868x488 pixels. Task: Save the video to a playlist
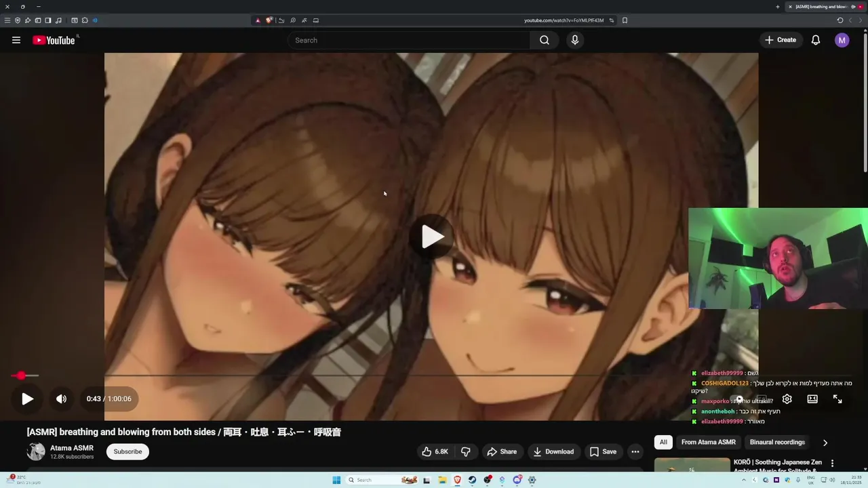point(603,451)
